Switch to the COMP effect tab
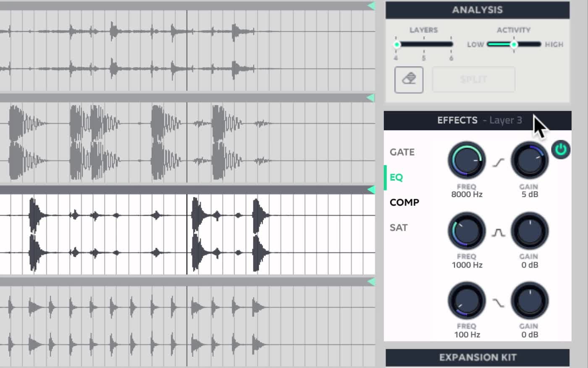The image size is (588, 368). [x=404, y=202]
